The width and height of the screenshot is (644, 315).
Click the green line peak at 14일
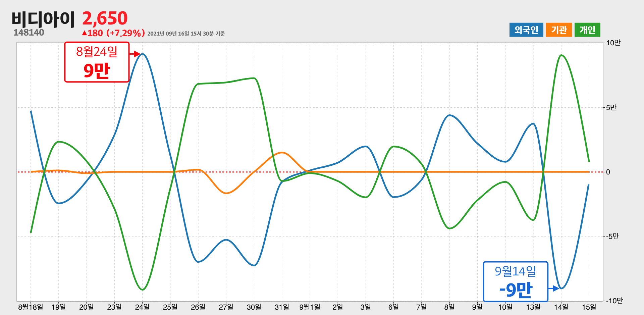pyautogui.click(x=561, y=55)
